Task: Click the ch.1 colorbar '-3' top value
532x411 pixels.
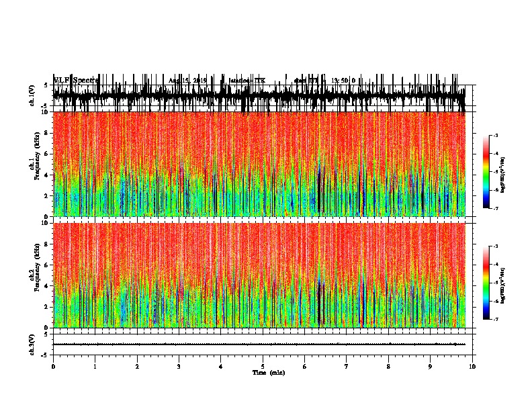Action: click(x=496, y=135)
